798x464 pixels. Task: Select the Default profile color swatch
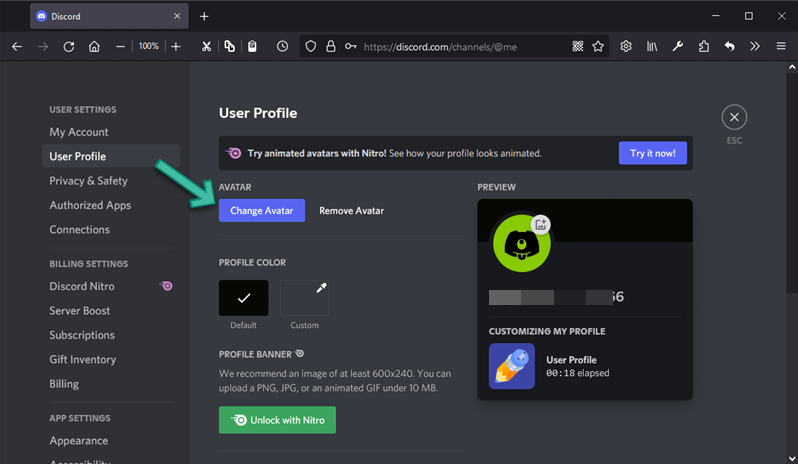coord(243,298)
